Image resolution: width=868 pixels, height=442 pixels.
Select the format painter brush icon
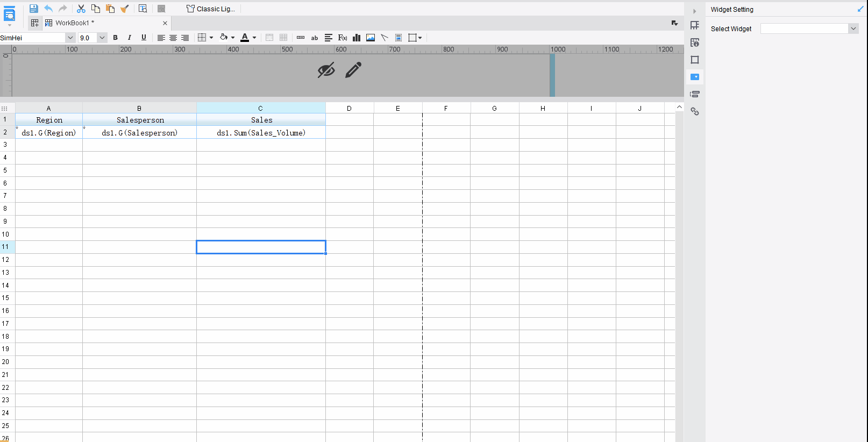click(125, 9)
